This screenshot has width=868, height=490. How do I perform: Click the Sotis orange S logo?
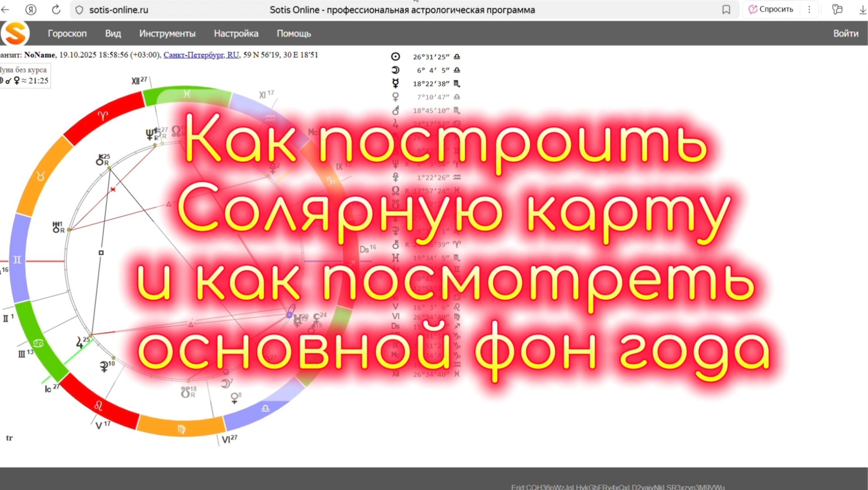pos(15,33)
